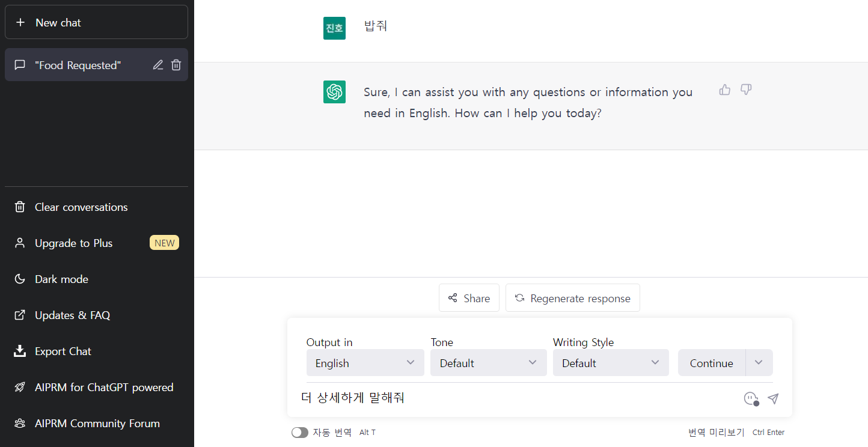Screen dimensions: 868x447
Task: Open the Writing Style dropdown
Action: pos(610,362)
